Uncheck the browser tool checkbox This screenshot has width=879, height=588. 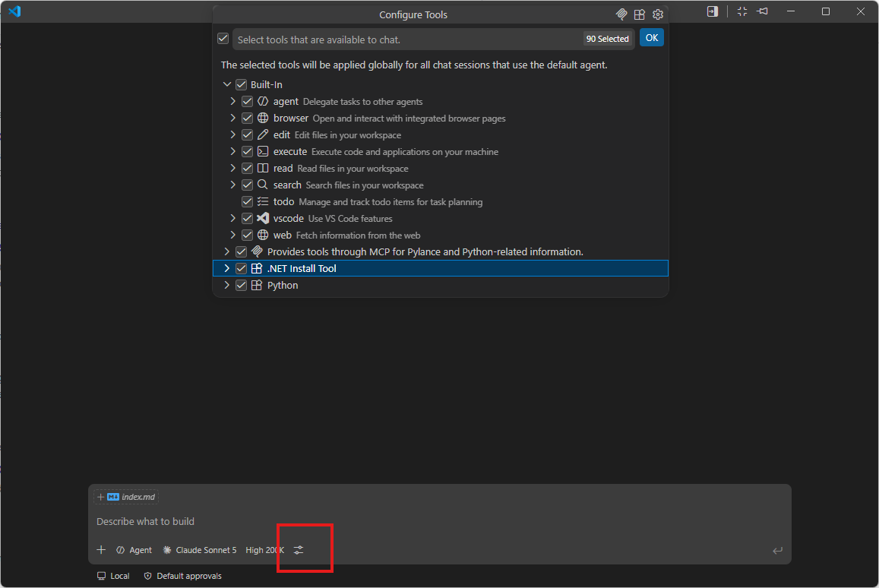pyautogui.click(x=247, y=119)
